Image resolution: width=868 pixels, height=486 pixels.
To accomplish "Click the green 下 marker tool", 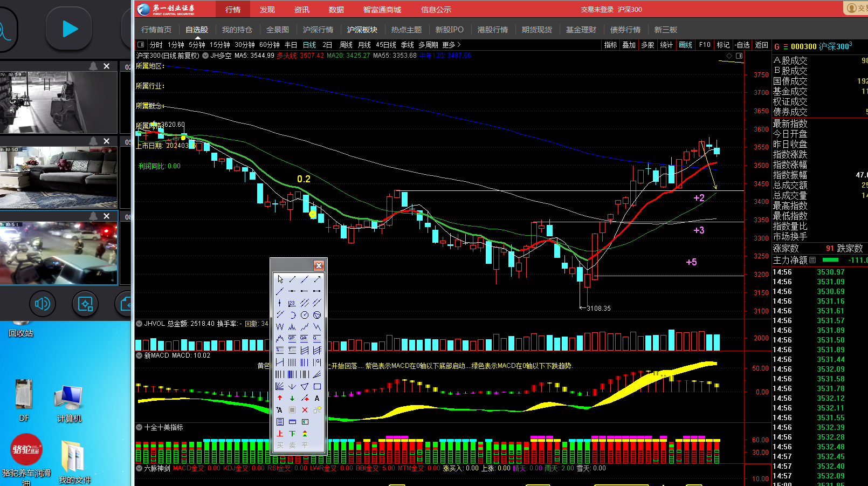I will click(292, 434).
